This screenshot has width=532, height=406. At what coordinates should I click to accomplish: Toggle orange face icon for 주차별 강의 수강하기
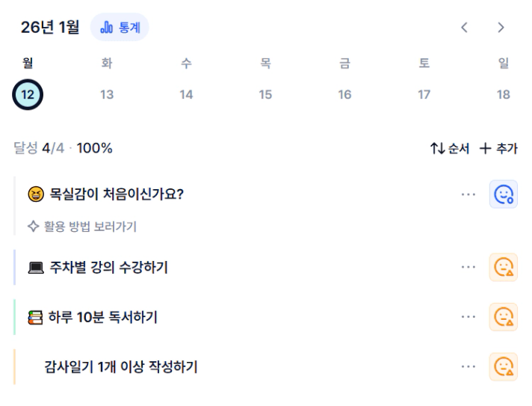click(x=504, y=267)
